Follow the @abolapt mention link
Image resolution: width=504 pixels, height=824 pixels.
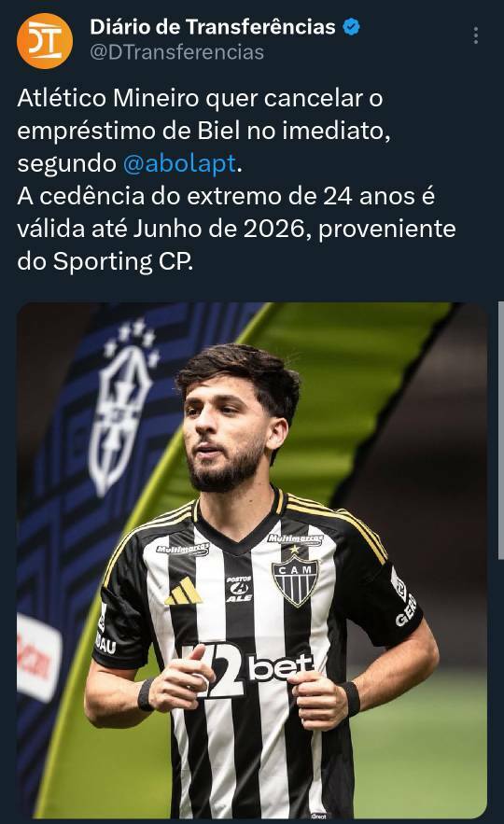[x=179, y=163]
